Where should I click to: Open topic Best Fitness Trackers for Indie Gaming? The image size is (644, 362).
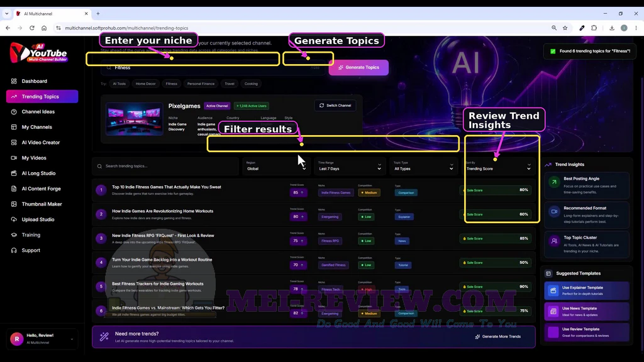(x=158, y=284)
